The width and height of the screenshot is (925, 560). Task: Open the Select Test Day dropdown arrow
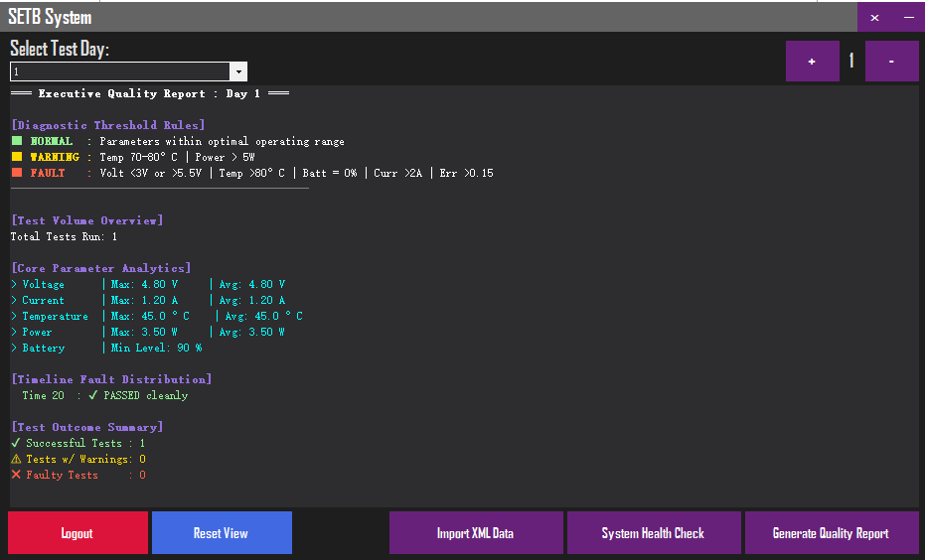[238, 71]
